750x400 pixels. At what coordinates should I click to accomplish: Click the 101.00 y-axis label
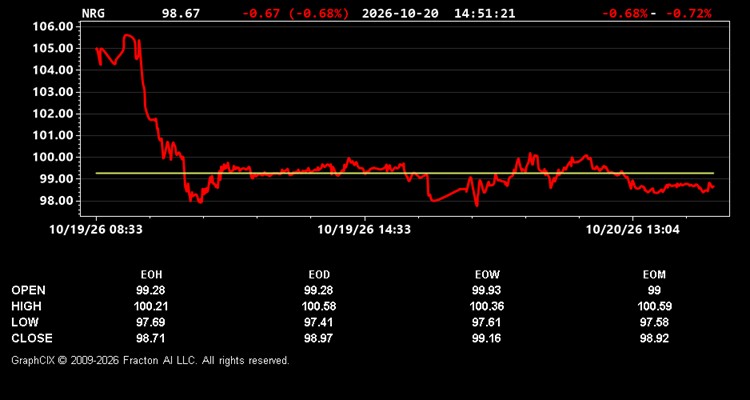(53, 135)
